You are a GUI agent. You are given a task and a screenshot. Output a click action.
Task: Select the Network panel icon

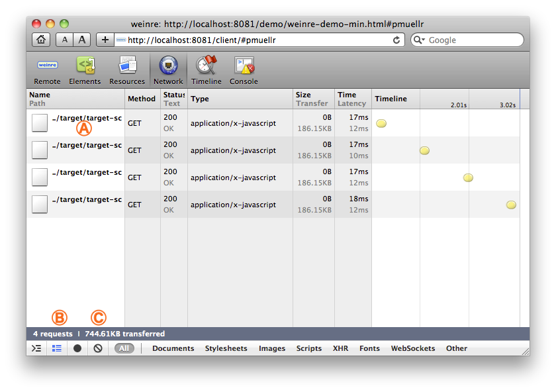pos(168,67)
